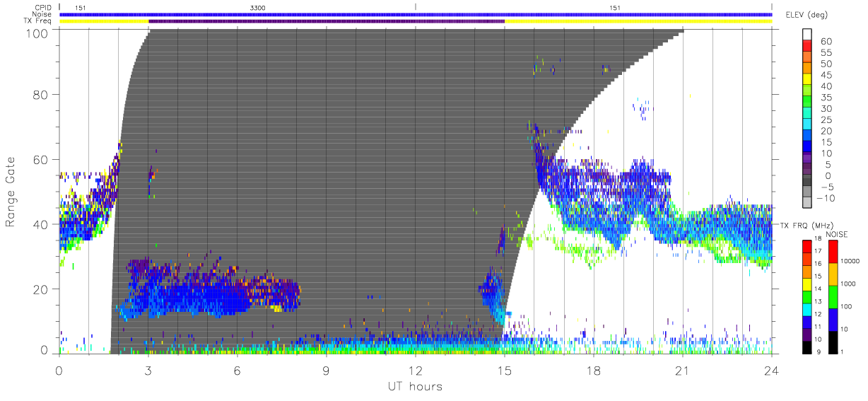Click the 'NOISE' legend title
868x401 pixels.
click(x=836, y=234)
